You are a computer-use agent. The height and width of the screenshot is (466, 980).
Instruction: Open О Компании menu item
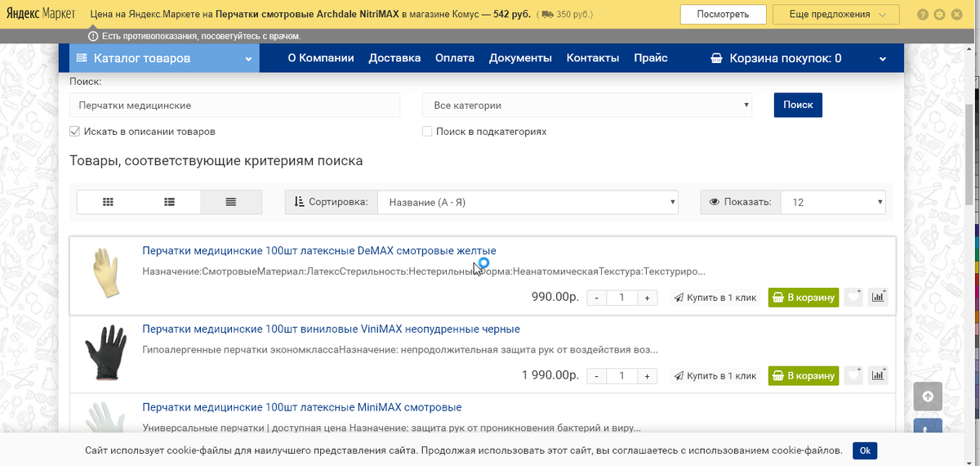(321, 58)
